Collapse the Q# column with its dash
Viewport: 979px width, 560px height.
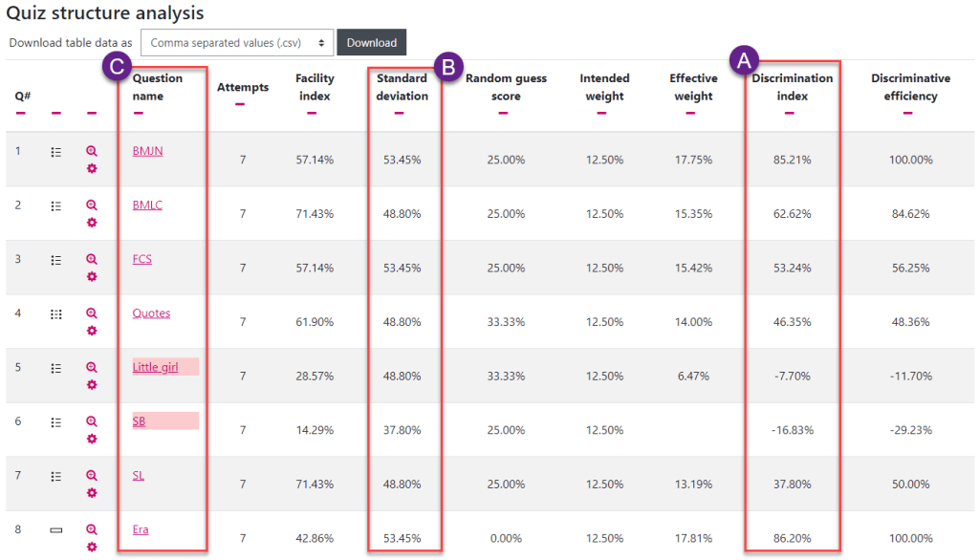pyautogui.click(x=21, y=113)
